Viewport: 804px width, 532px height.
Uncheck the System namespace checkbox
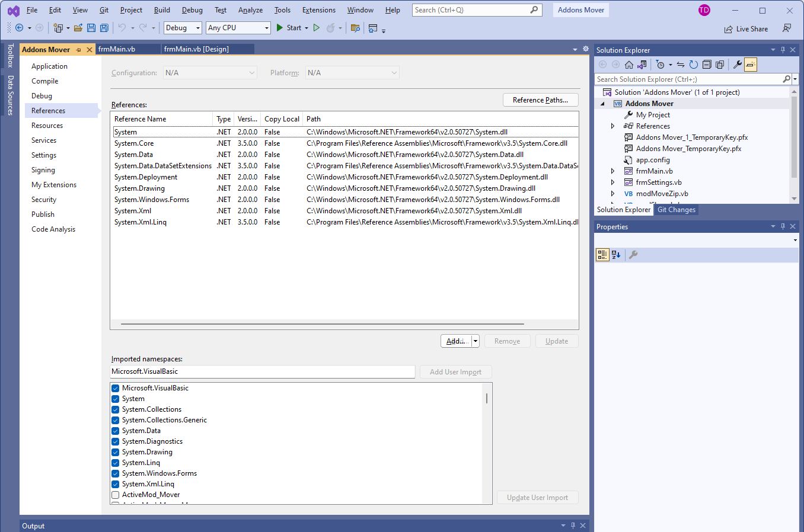click(x=116, y=399)
